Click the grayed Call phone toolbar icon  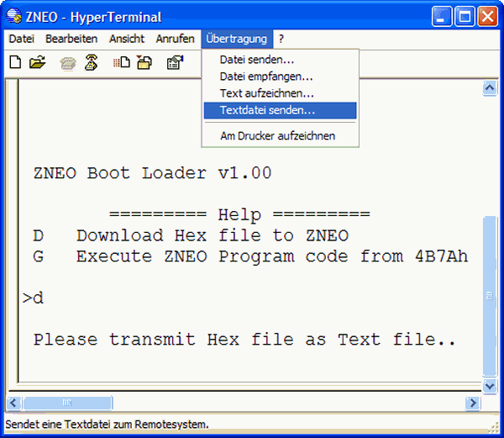click(68, 63)
